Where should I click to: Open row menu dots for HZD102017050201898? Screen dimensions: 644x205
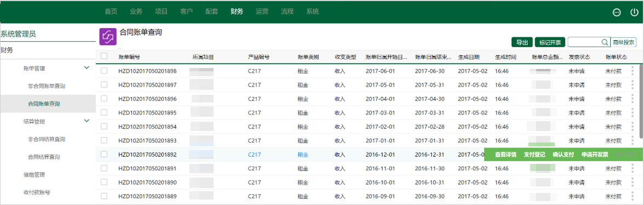coord(633,71)
